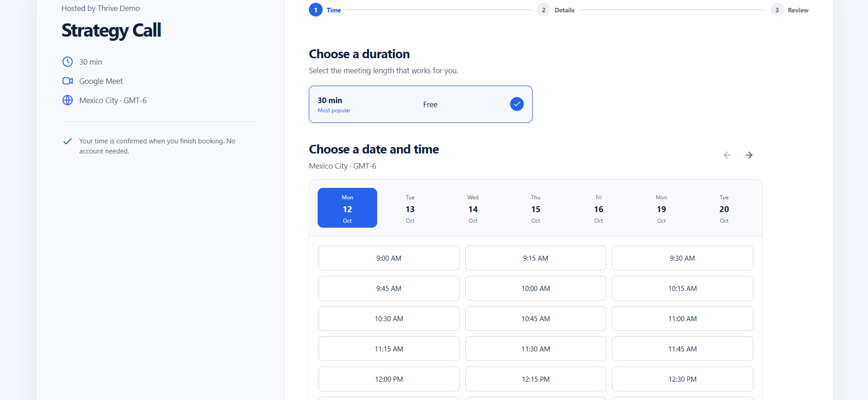Screen dimensions: 868x400
Task: Click the clock icon beside 30 min
Action: point(67,61)
